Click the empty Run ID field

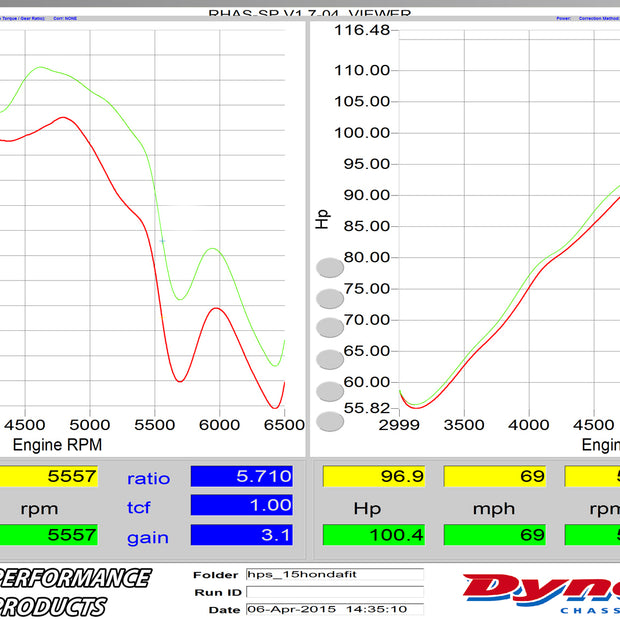pos(335,592)
